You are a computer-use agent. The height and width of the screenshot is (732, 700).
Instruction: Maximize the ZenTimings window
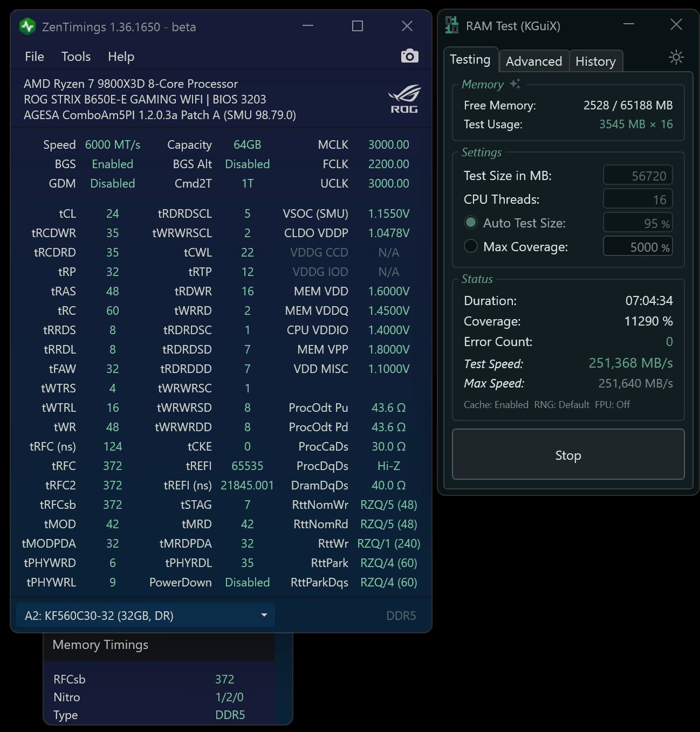point(358,26)
